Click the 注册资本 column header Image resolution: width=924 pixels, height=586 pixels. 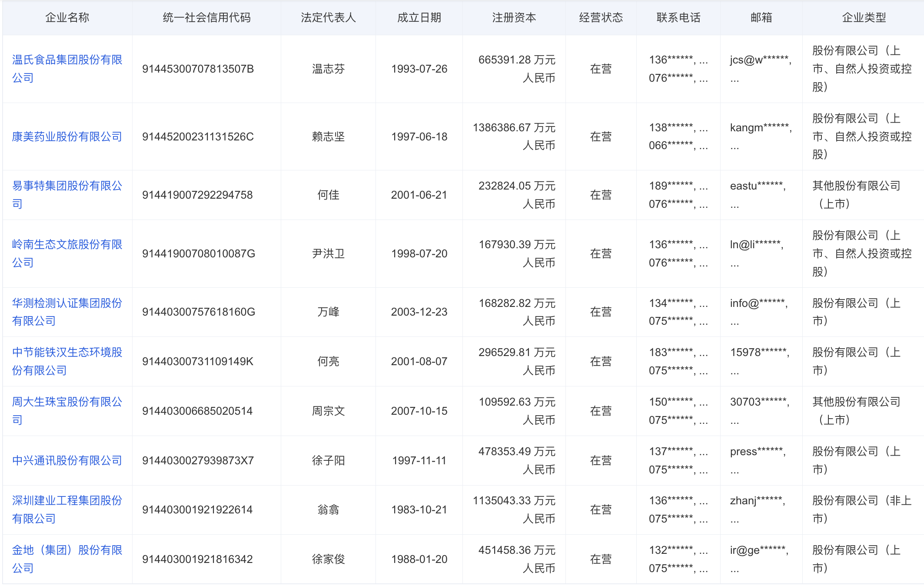pos(514,17)
